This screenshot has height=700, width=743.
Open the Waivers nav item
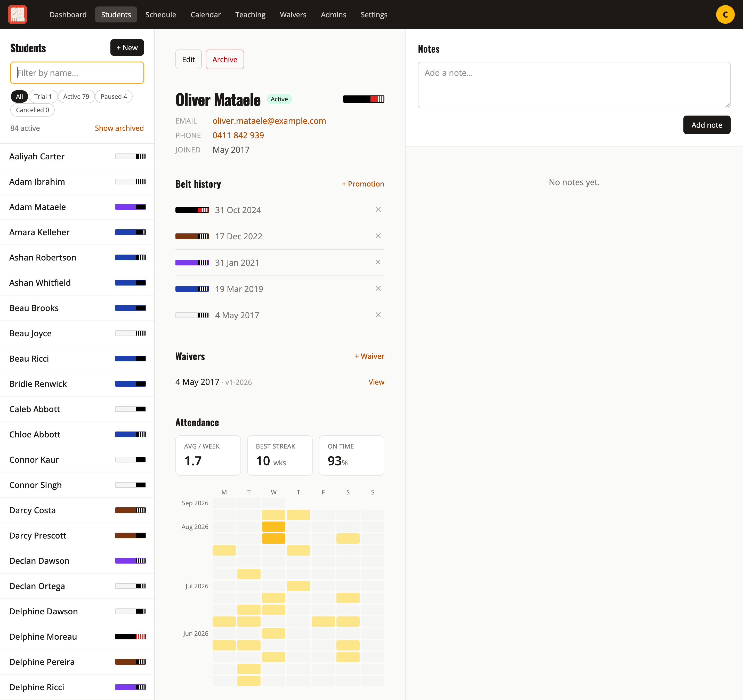click(x=293, y=15)
